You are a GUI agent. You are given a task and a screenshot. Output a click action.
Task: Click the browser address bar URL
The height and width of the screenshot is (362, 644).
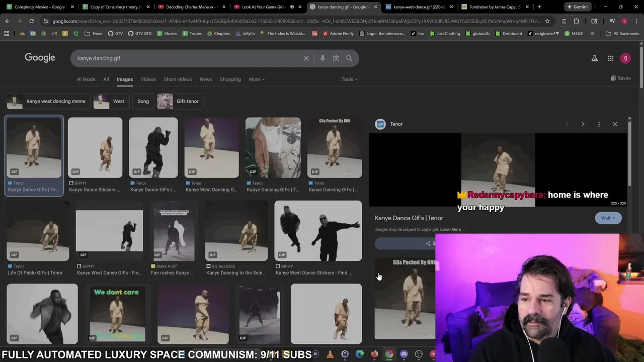(x=296, y=21)
